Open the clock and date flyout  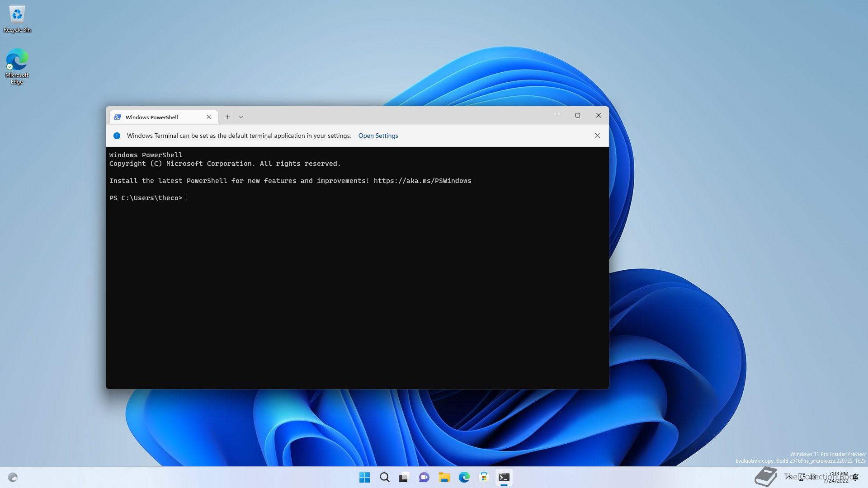point(837,477)
